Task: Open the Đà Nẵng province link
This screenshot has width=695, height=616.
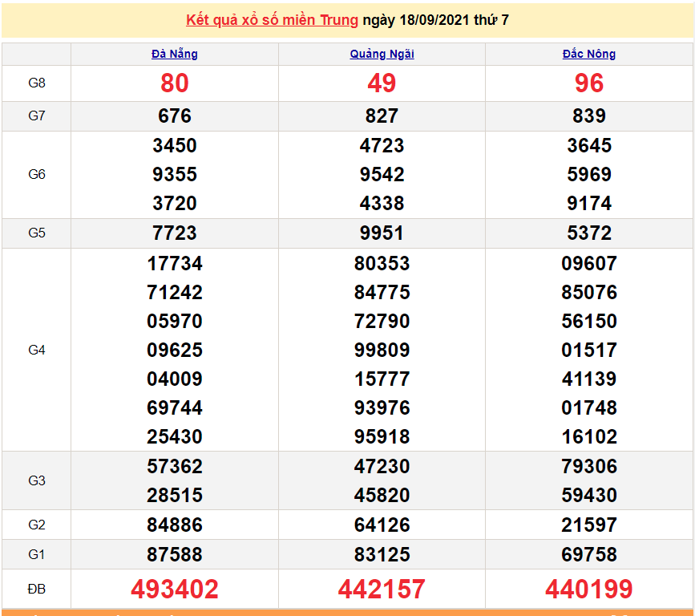Action: pyautogui.click(x=174, y=54)
